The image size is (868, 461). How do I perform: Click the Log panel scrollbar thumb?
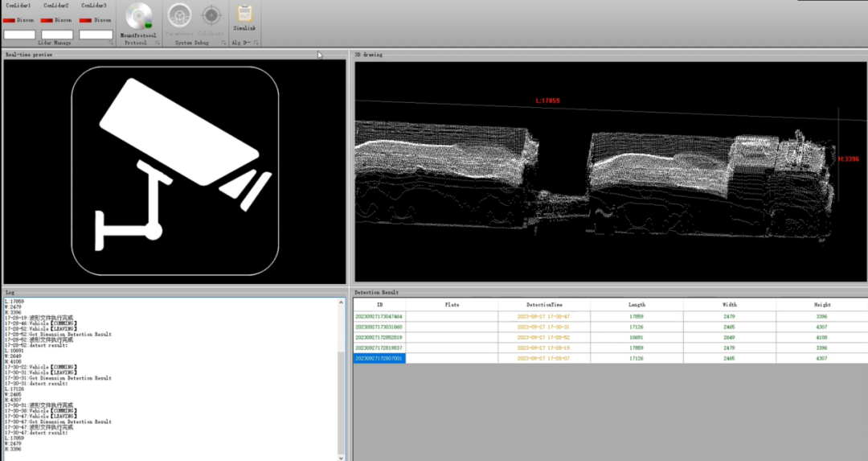point(341,402)
